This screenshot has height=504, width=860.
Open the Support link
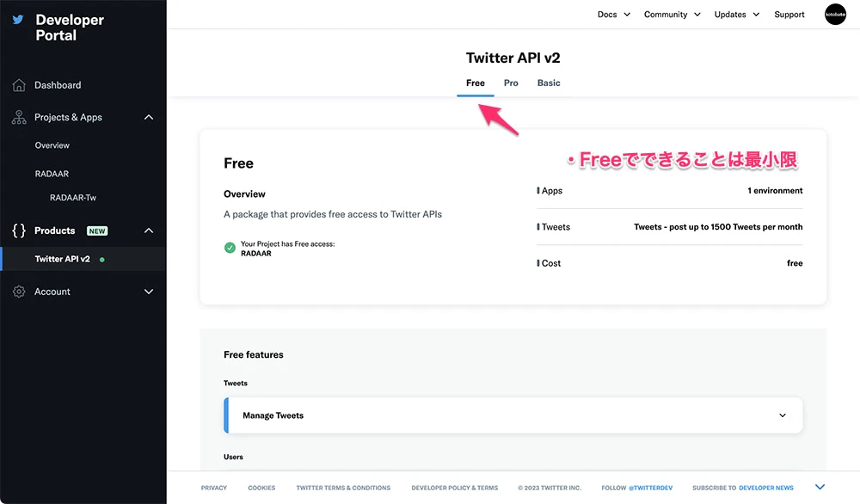coord(789,15)
